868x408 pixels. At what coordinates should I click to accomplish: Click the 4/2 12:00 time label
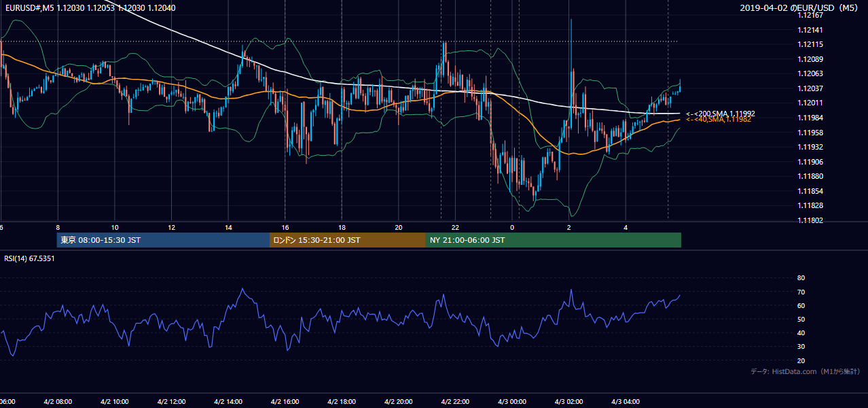(171, 401)
